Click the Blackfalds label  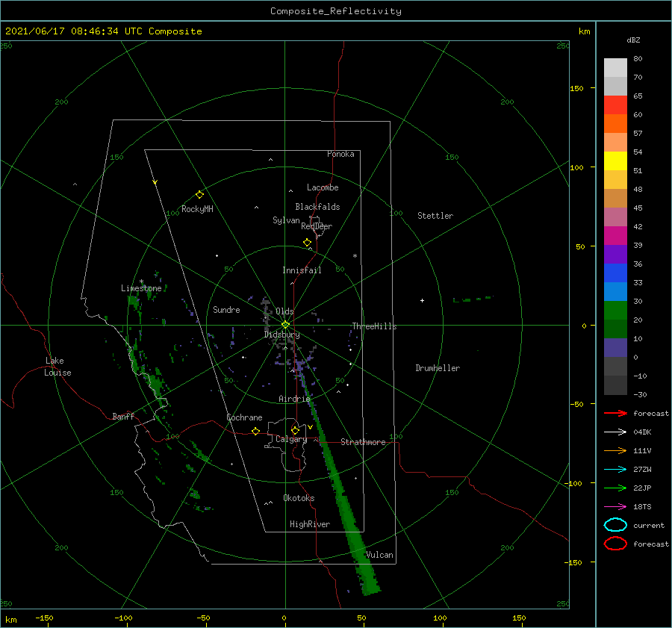[x=317, y=207]
